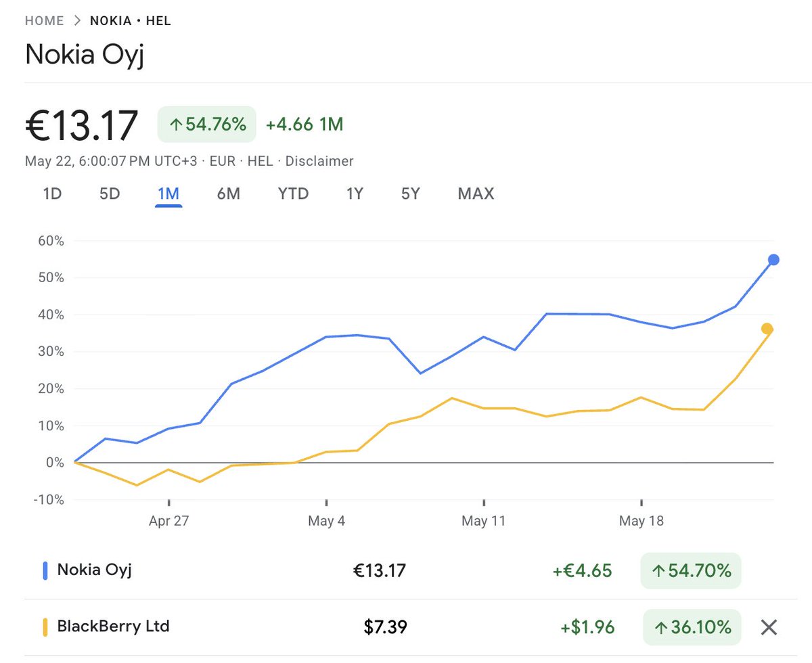
Task: Click the yellow BlackBerry endpoint on chart
Action: (767, 329)
